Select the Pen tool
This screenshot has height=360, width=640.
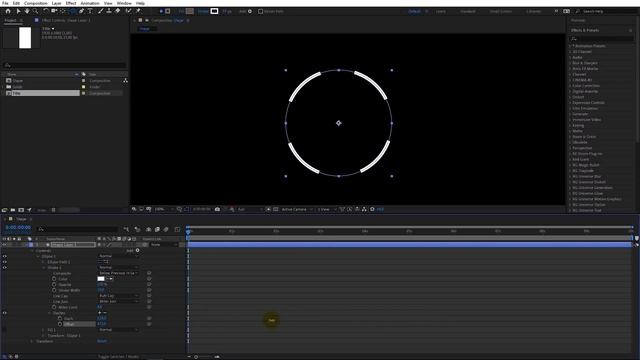point(81,11)
